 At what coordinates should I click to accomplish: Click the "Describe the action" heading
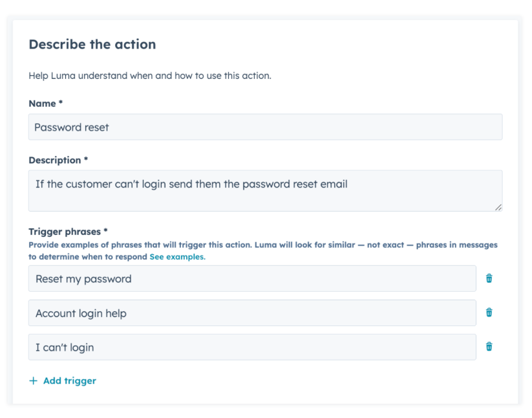(x=92, y=45)
